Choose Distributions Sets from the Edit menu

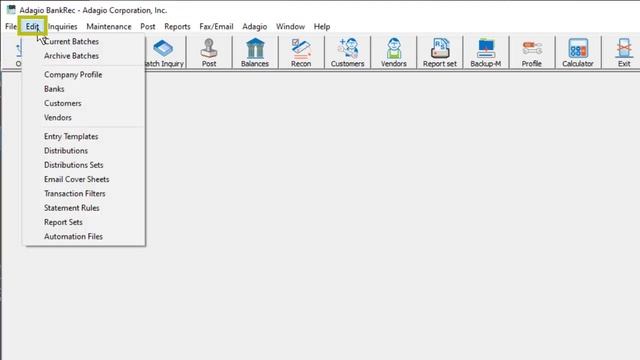tap(84, 165)
